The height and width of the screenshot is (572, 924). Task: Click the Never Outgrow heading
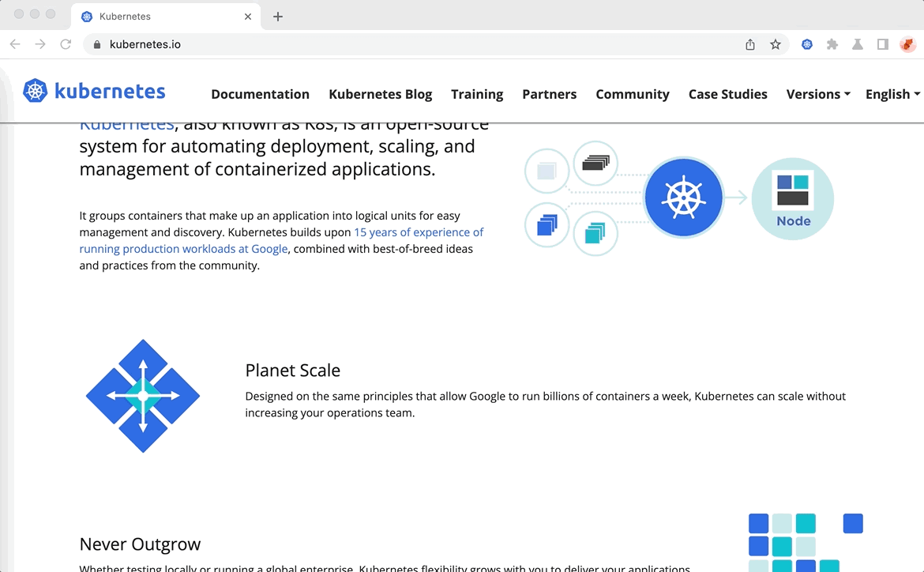point(141,544)
